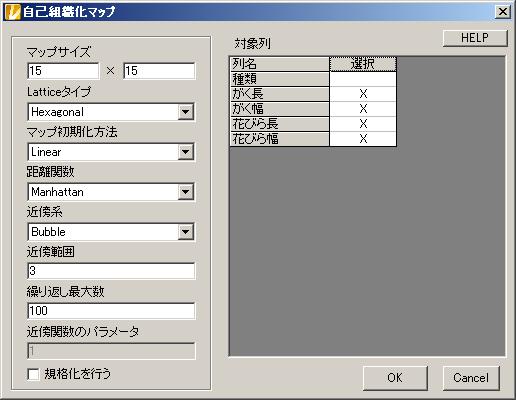Enable the 規格化を行う checkbox
This screenshot has width=516, height=400.
pos(33,374)
